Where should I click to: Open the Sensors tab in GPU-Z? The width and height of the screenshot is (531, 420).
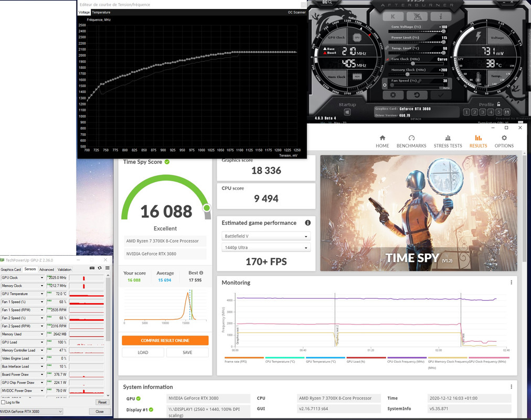[30, 269]
